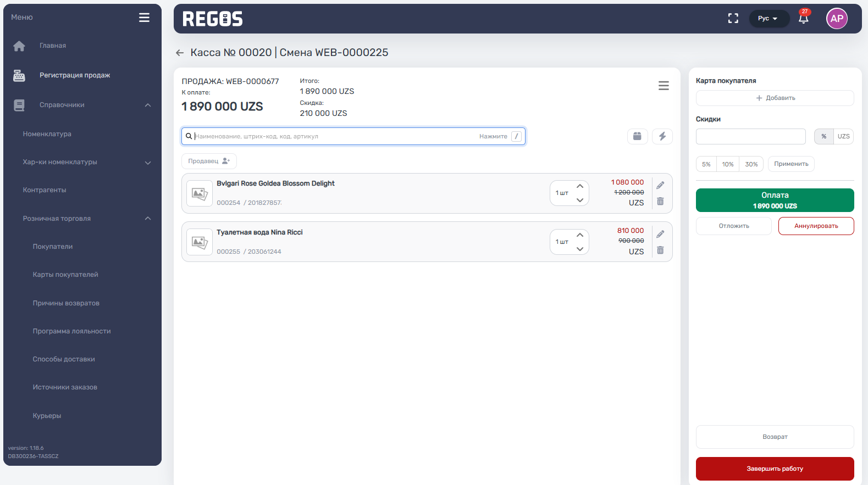Open Регистрация продаж in the sidebar

coord(75,75)
